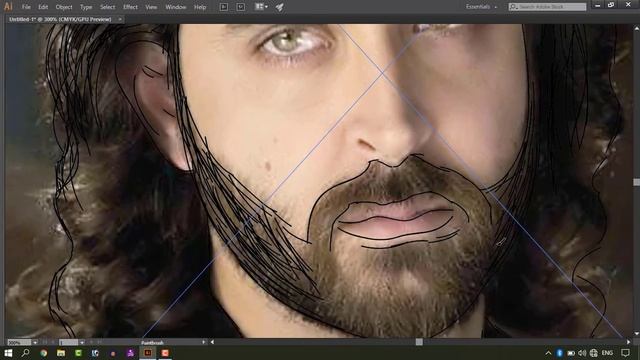Click the ENG language indicator
640x360 pixels.
(607, 353)
